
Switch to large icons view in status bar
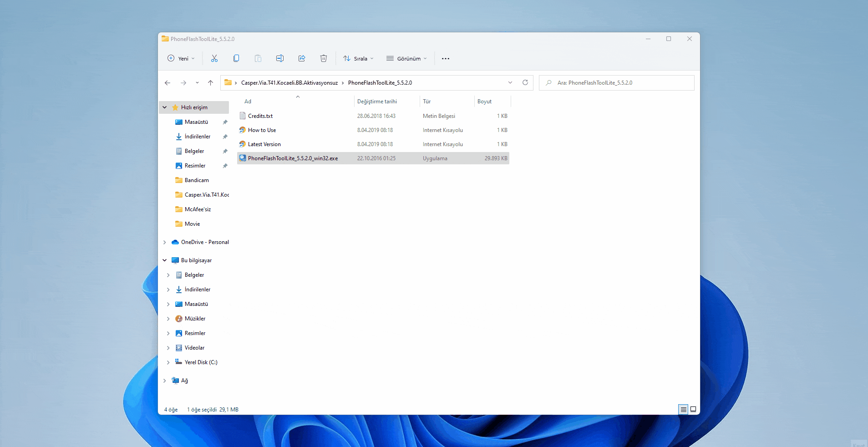coord(693,409)
